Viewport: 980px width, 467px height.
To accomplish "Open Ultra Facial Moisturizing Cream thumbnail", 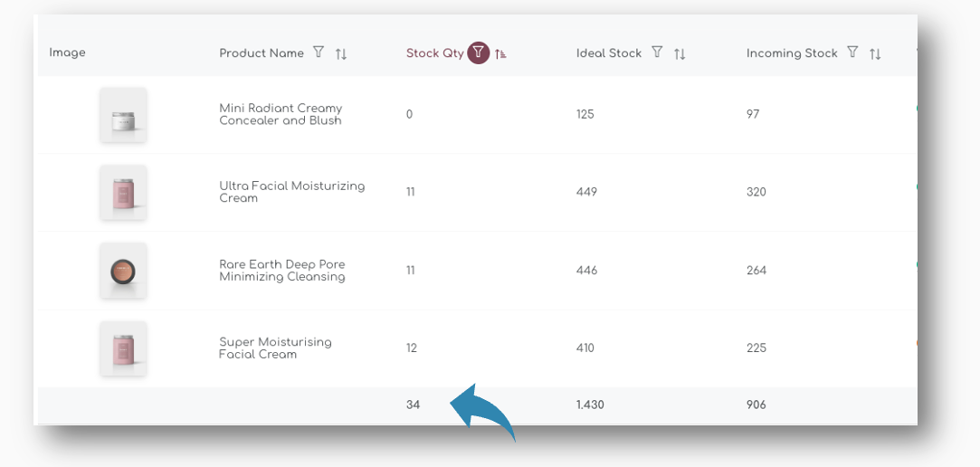I will click(123, 193).
